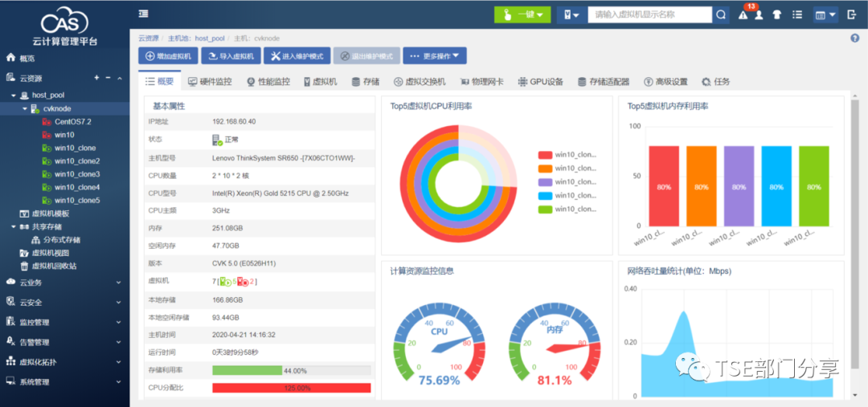The image size is (868, 407).
Task: Open 更多操作 dropdown
Action: [x=435, y=56]
